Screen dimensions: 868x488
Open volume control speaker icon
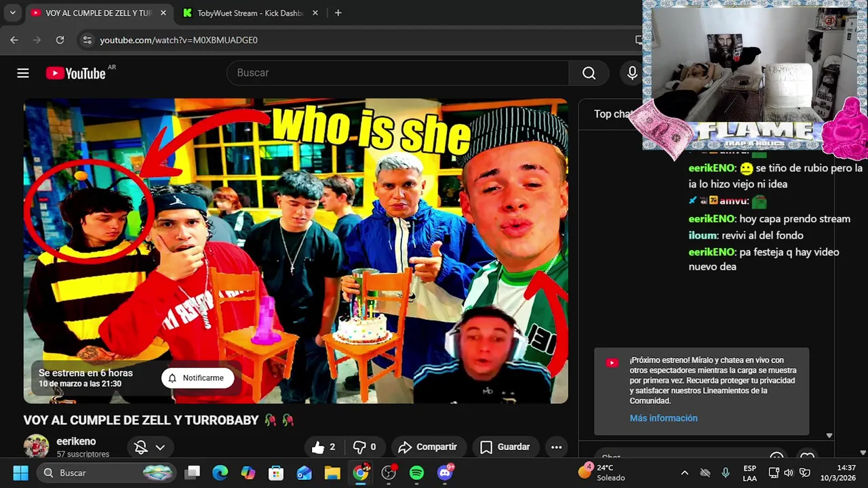[x=789, y=472]
